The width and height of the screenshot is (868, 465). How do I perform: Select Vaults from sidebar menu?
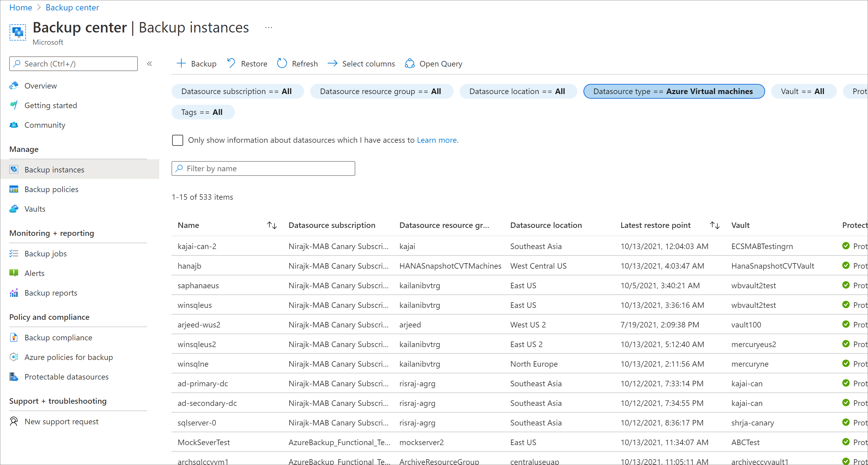click(x=33, y=208)
